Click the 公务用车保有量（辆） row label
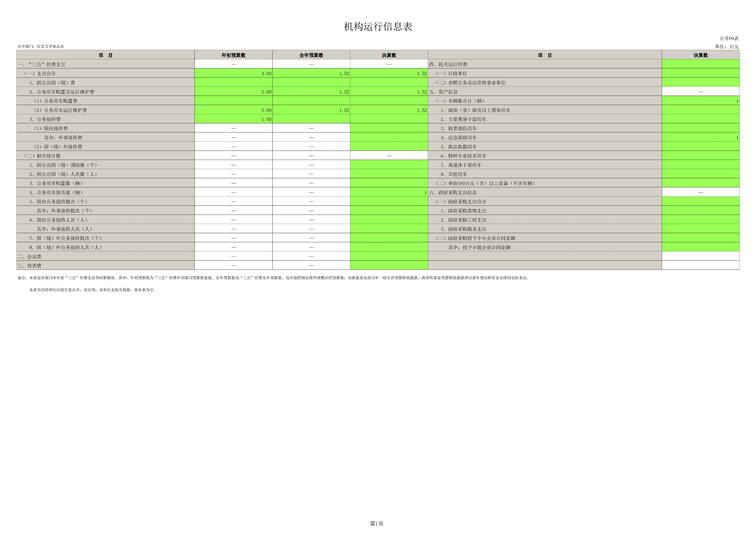The width and height of the screenshot is (756, 535). 56,193
